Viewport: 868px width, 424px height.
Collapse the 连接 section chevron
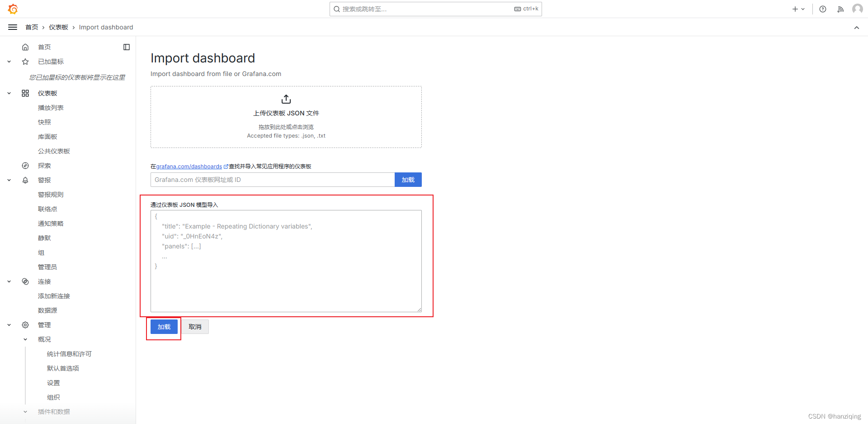pos(9,281)
